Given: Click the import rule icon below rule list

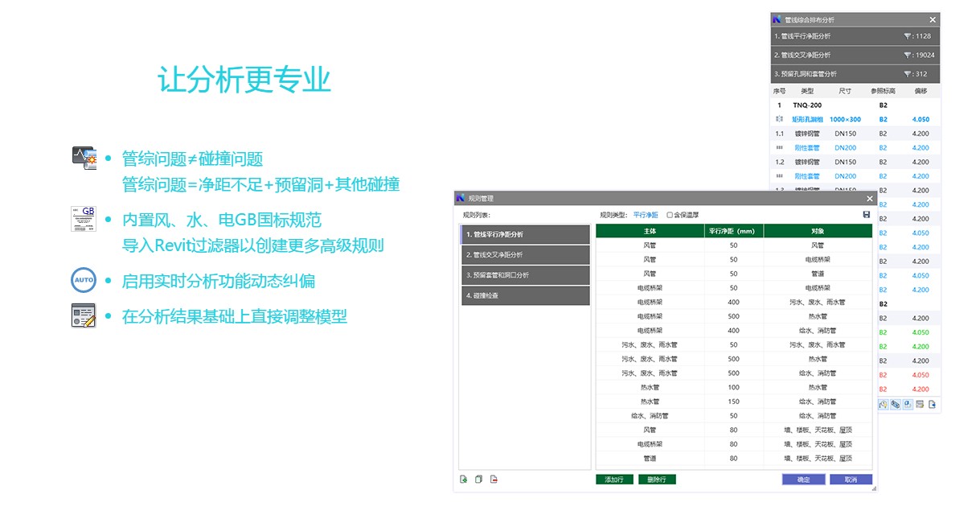Looking at the screenshot, I should (463, 480).
